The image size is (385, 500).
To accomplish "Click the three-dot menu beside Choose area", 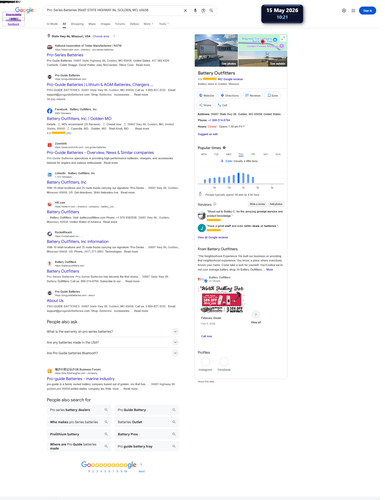I will (114, 36).
